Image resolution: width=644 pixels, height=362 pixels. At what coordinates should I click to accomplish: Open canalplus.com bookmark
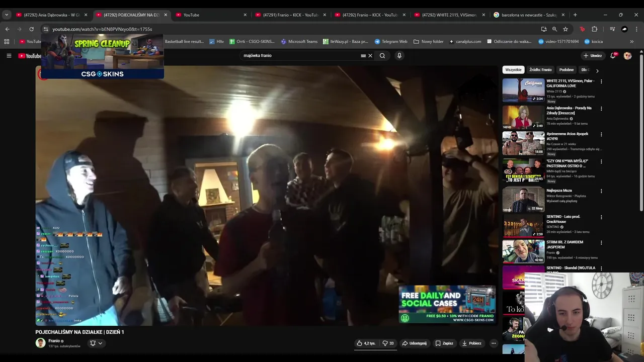[465, 42]
